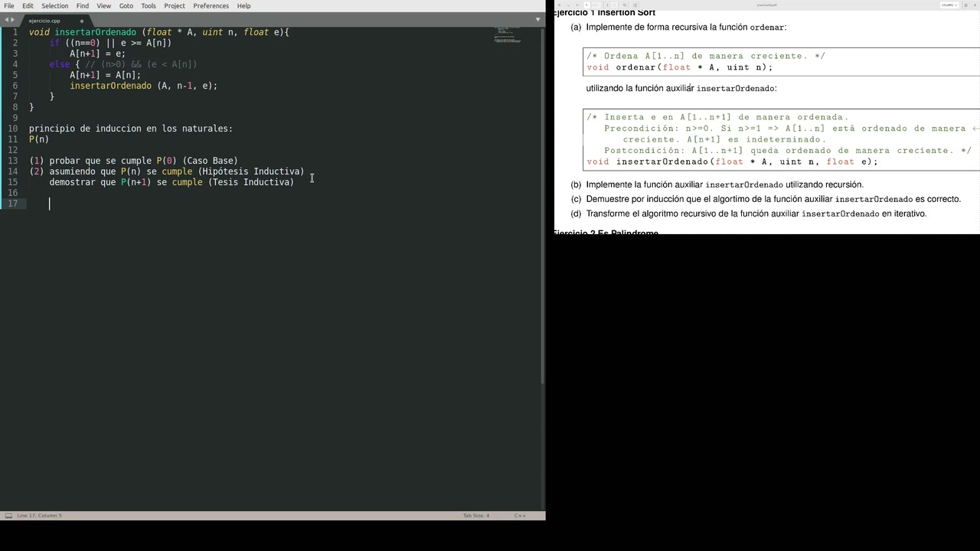
Task: Click exercise item (d) 'Transforme el algoritmo' in PDF
Action: [x=749, y=214]
